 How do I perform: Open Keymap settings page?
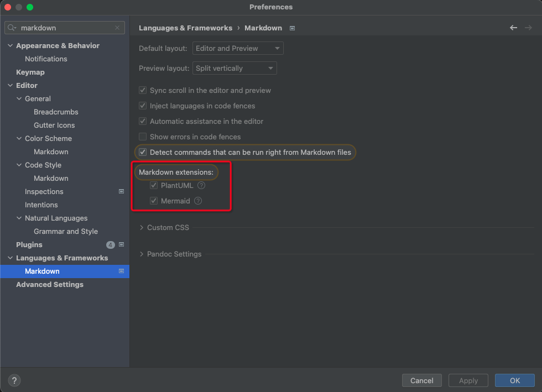coord(30,72)
